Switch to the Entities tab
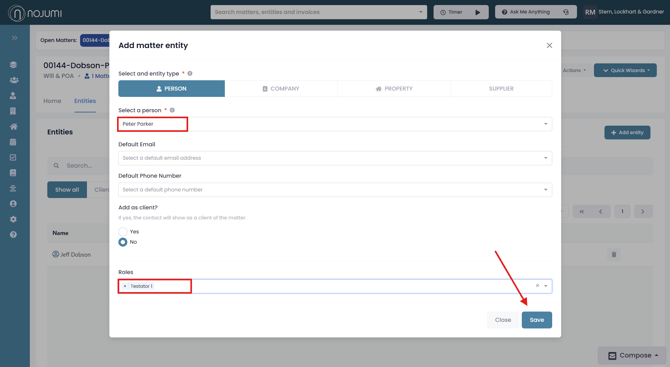Screen dimensions: 670x367 coord(85,101)
